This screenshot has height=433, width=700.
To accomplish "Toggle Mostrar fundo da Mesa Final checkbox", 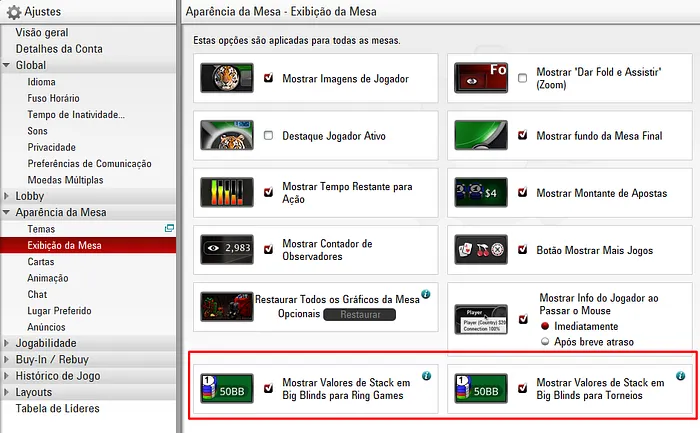I will (x=522, y=135).
